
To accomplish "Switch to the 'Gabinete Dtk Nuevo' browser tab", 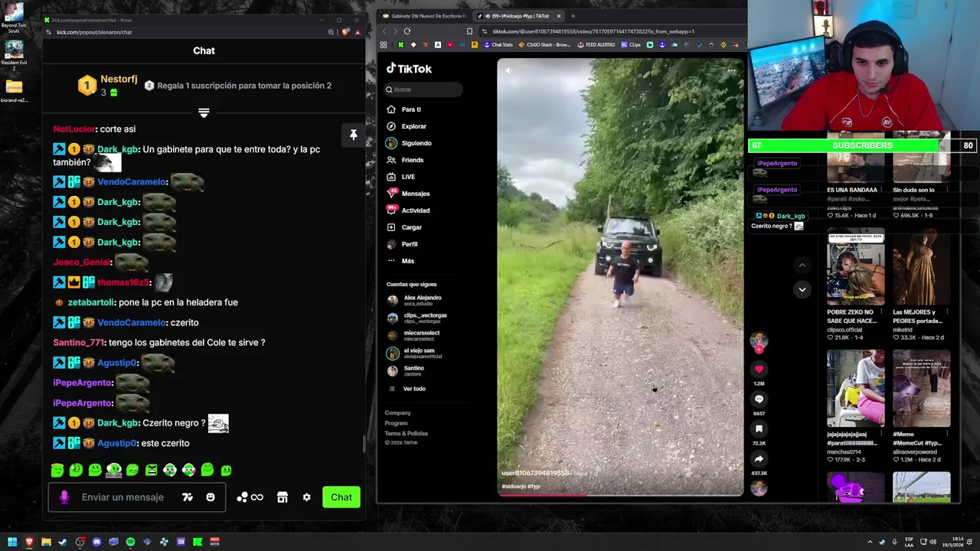I will pos(425,15).
